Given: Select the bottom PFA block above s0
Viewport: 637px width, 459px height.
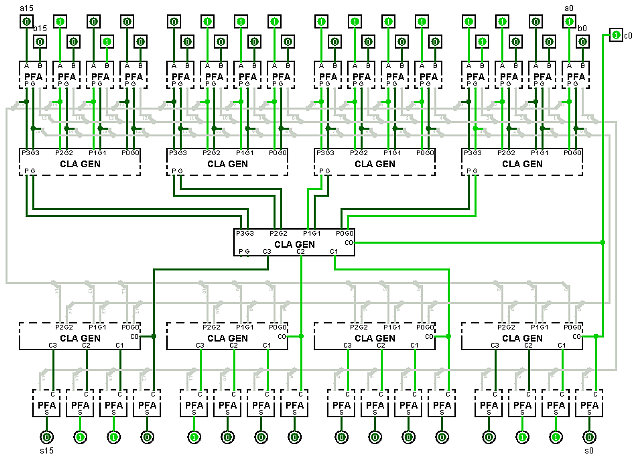Looking at the screenshot, I should pos(588,406).
